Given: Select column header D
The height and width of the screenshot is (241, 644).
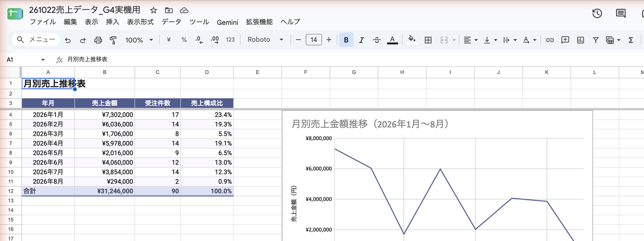Looking at the screenshot, I should pyautogui.click(x=207, y=72).
